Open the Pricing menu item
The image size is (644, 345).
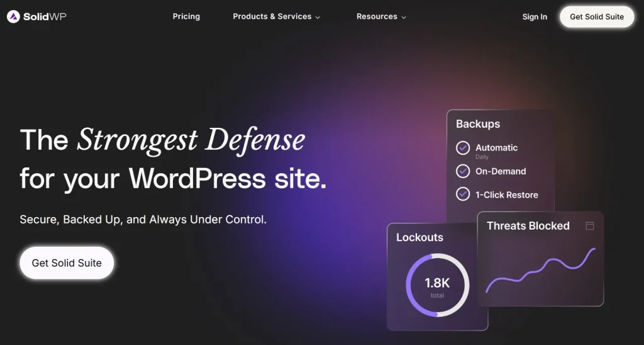click(x=186, y=16)
